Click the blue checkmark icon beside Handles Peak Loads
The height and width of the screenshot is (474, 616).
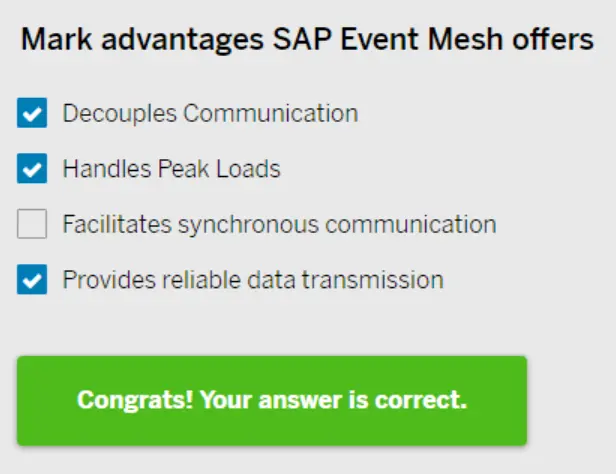(32, 170)
